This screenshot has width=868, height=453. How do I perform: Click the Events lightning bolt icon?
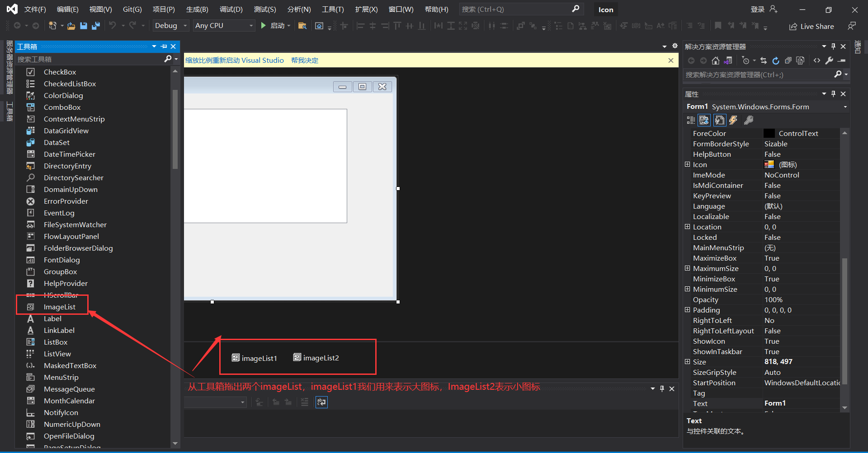coord(733,120)
